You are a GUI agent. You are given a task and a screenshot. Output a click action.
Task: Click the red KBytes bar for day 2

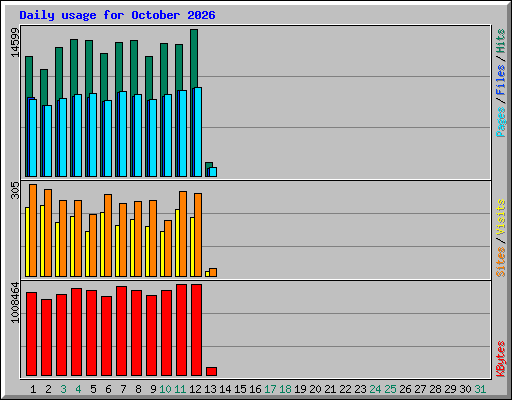46,338
